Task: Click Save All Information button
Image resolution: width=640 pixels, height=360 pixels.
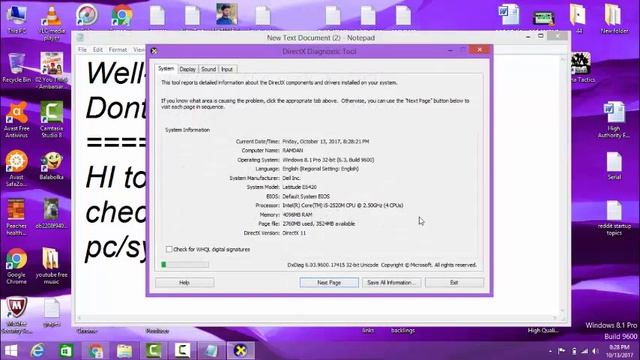Action: pyautogui.click(x=391, y=282)
